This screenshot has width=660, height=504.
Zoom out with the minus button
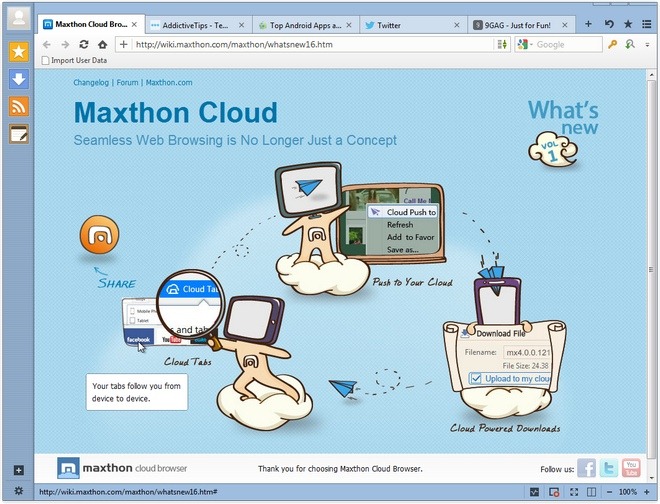point(609,492)
